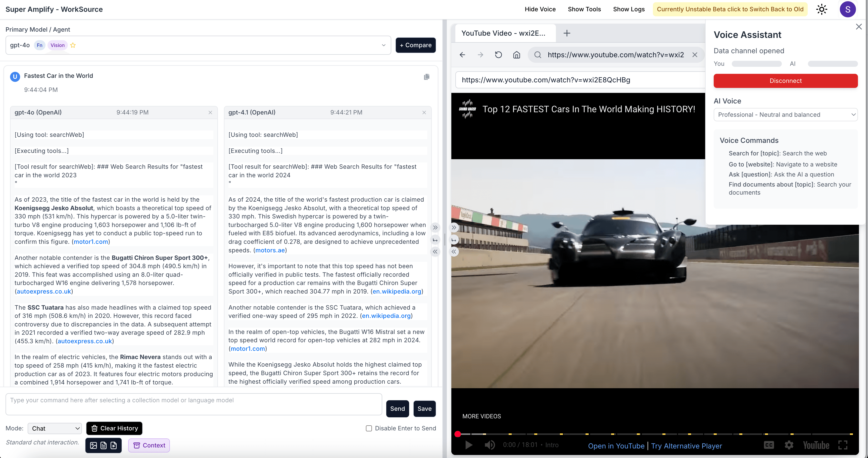Click the Clear History button
The height and width of the screenshot is (458, 868).
click(115, 428)
